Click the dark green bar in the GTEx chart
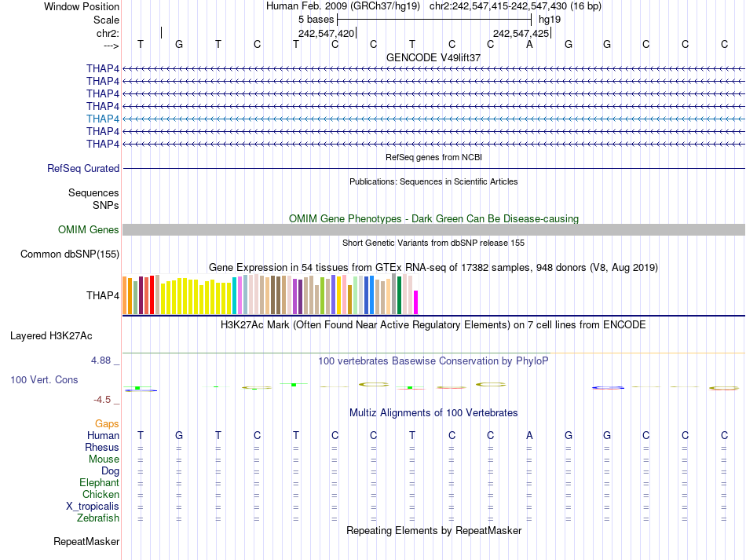 click(x=400, y=295)
